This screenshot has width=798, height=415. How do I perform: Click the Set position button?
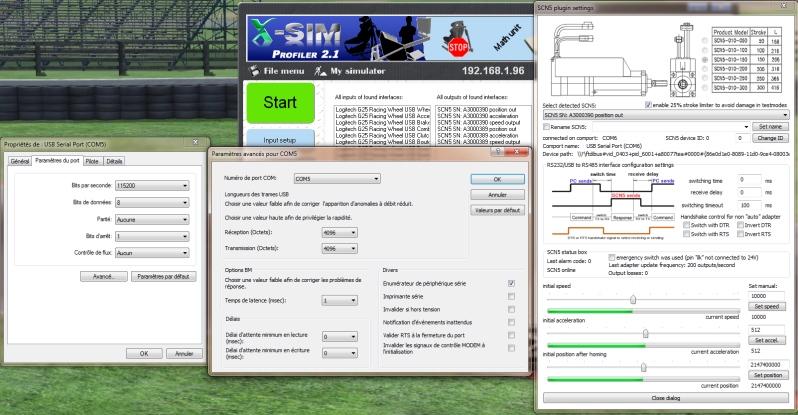pos(768,375)
